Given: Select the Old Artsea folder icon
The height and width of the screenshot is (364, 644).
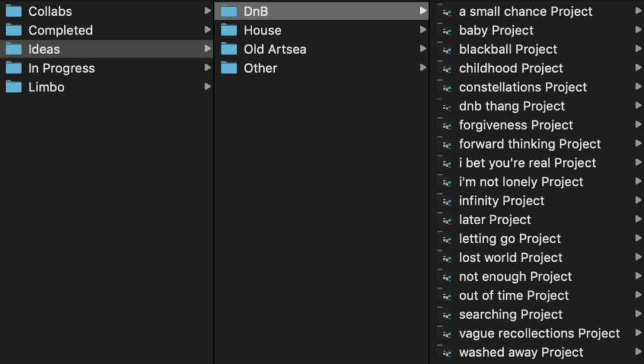Looking at the screenshot, I should click(229, 49).
